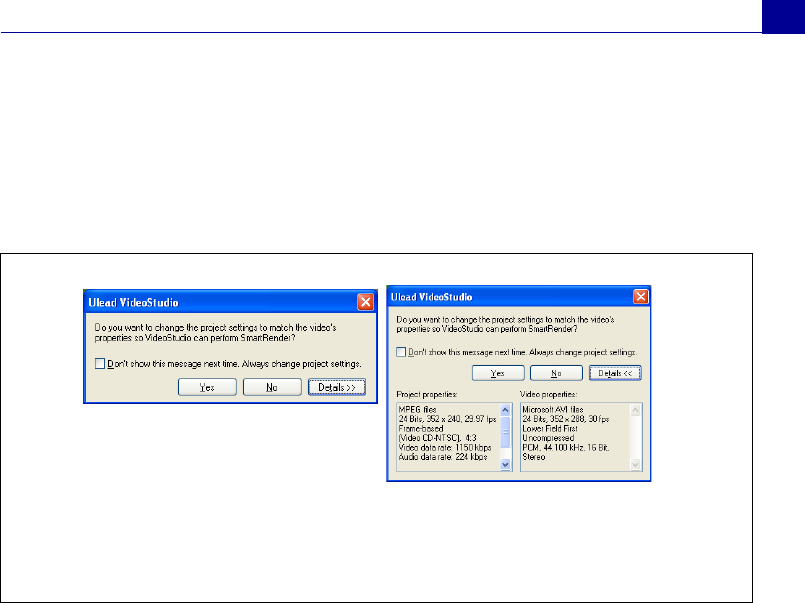
Task: Click the collapsed dialog's Ulead VideoStudio title
Action: (133, 302)
